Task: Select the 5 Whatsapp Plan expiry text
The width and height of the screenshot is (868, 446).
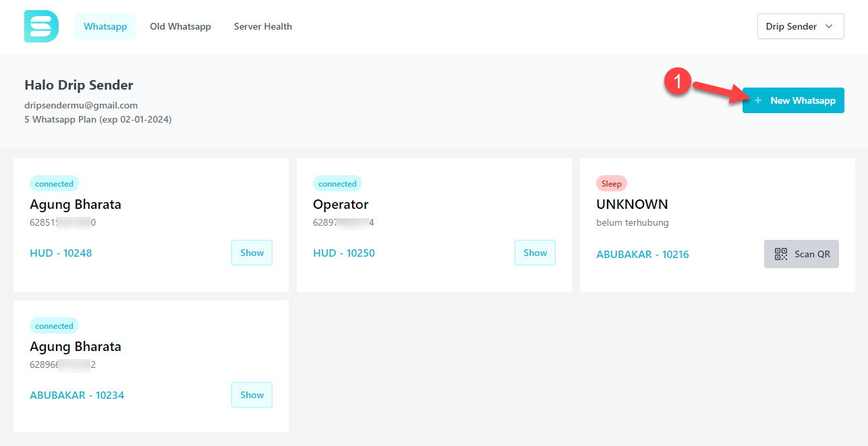Action: click(98, 120)
